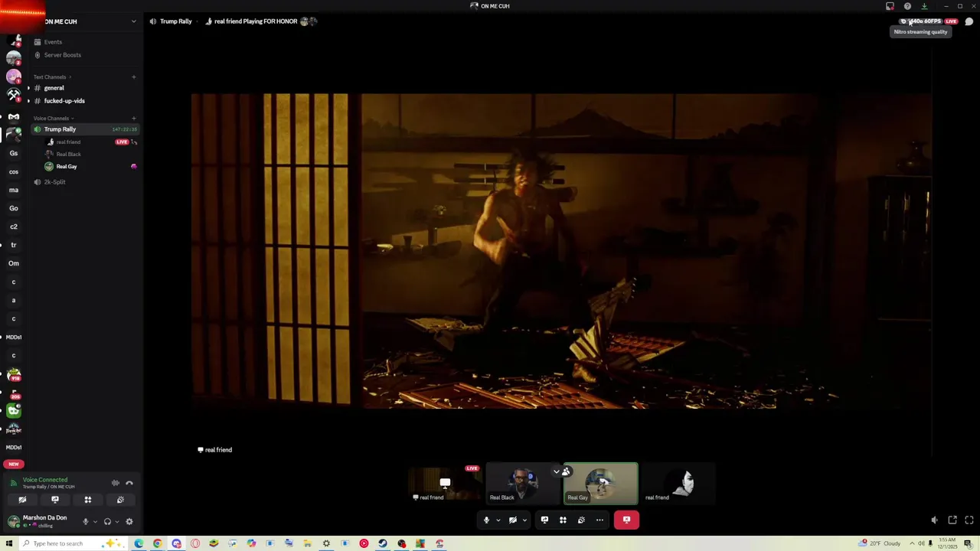Open Steam from the taskbar
This screenshot has width=980, height=551.
383,544
